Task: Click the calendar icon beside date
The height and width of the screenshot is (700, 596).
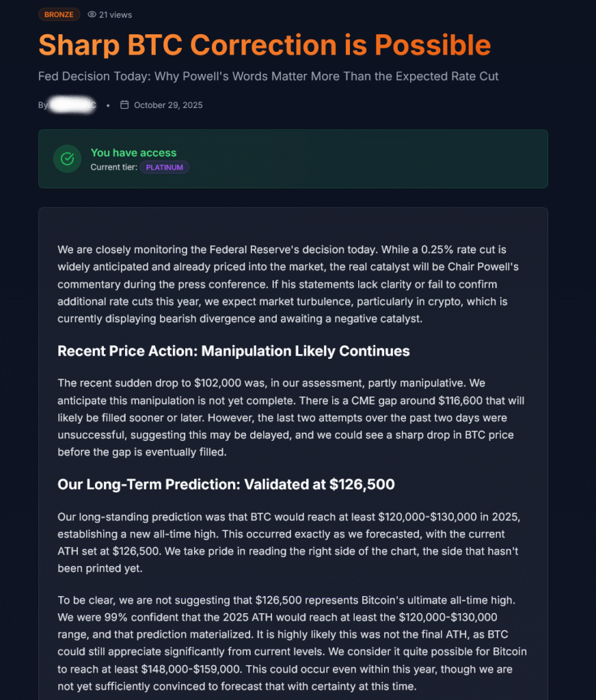Action: 124,105
